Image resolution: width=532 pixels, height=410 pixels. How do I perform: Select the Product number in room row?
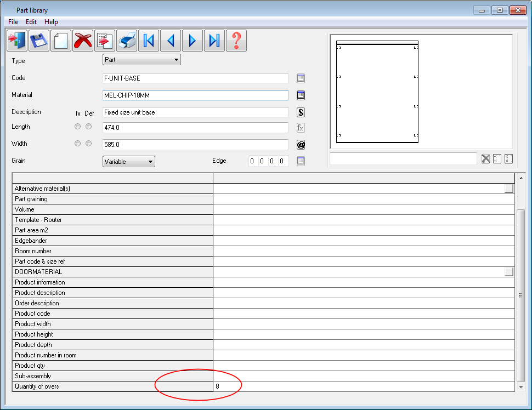tap(263, 355)
